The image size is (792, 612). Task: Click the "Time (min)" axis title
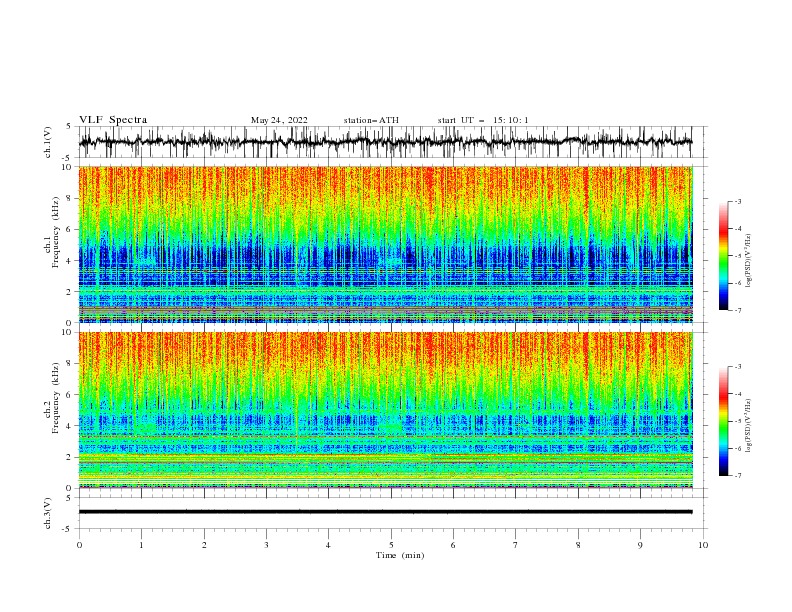point(400,555)
